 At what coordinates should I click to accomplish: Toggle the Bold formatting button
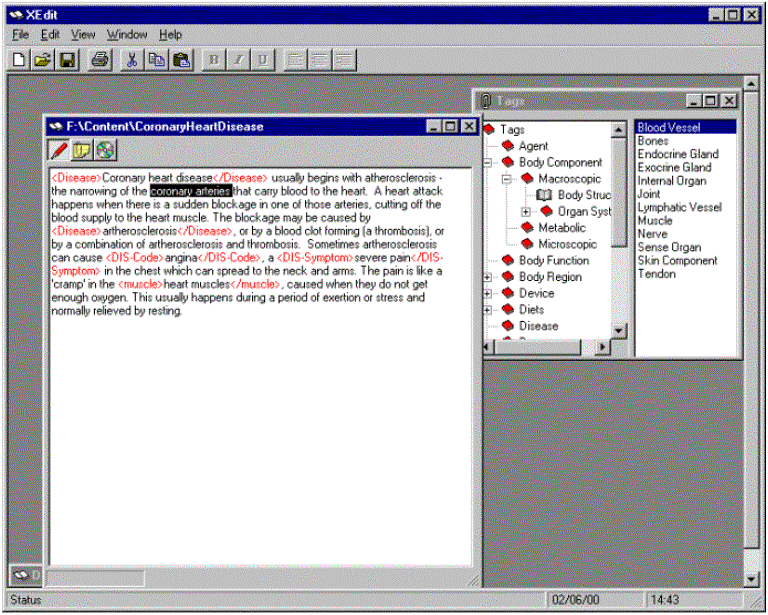tap(213, 60)
